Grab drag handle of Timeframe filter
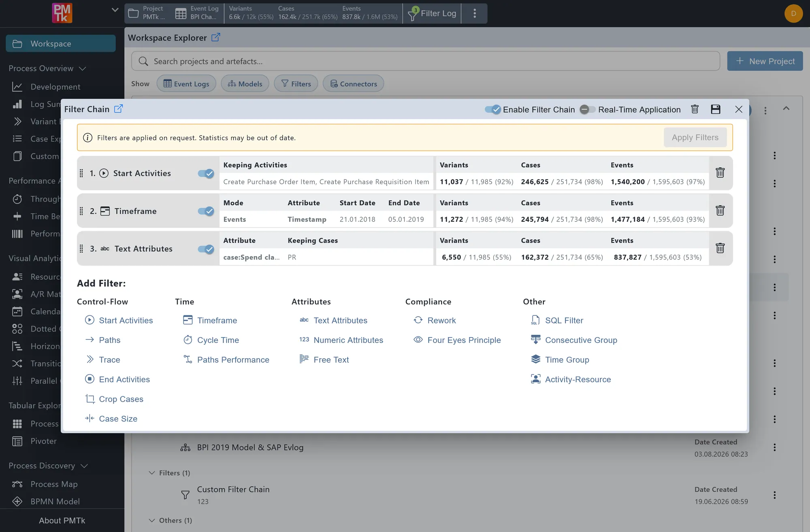Image resolution: width=810 pixels, height=532 pixels. [x=81, y=211]
